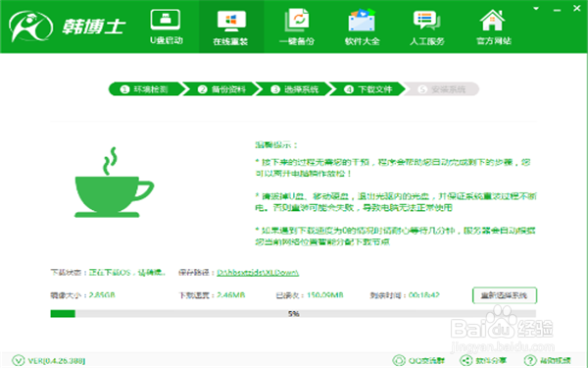Minimize the 韩博士 window

pos(557,10)
